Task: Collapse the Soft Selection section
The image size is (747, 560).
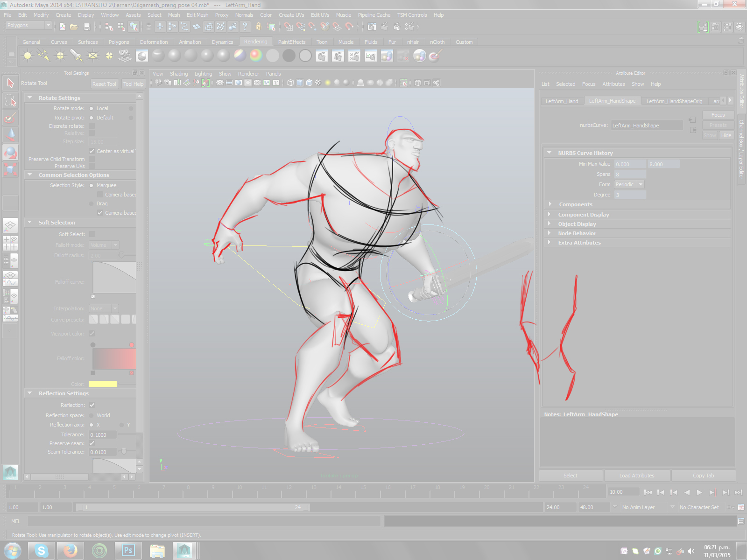Action: 30,223
